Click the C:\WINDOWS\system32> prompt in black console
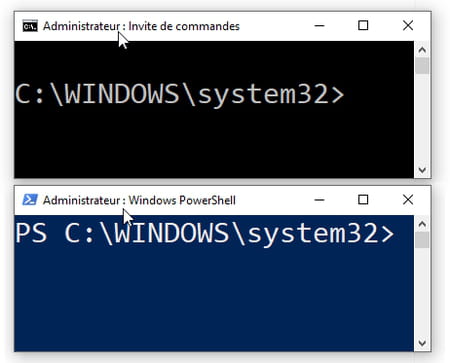This screenshot has width=450, height=363. (180, 95)
